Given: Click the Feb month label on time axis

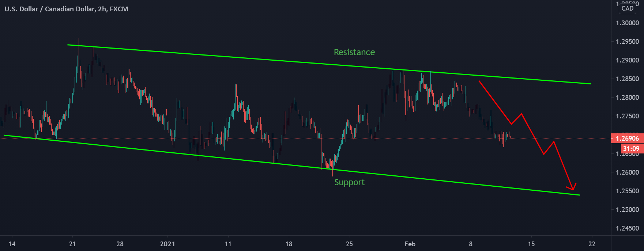Looking at the screenshot, I should tap(410, 244).
